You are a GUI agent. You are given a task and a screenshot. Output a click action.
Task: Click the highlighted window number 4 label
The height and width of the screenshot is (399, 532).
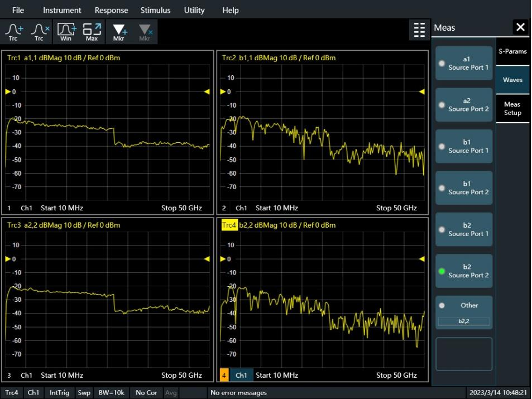[224, 375]
